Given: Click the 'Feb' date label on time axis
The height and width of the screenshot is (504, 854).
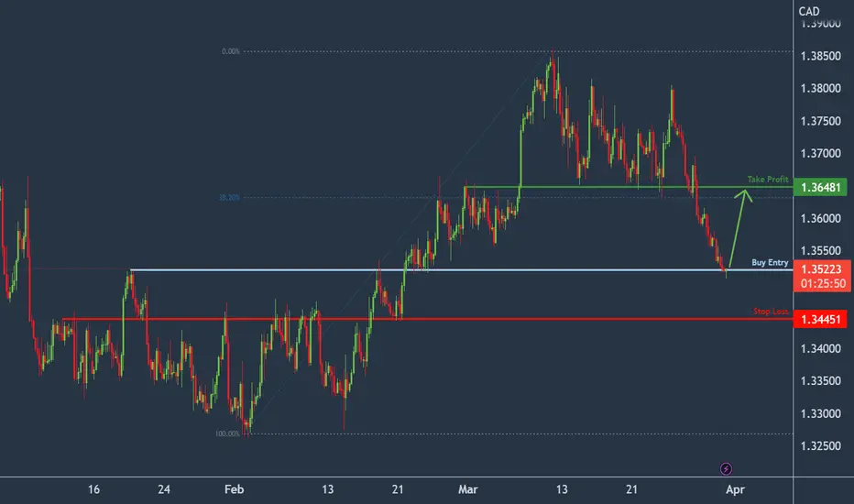Looking at the screenshot, I should 235,489.
